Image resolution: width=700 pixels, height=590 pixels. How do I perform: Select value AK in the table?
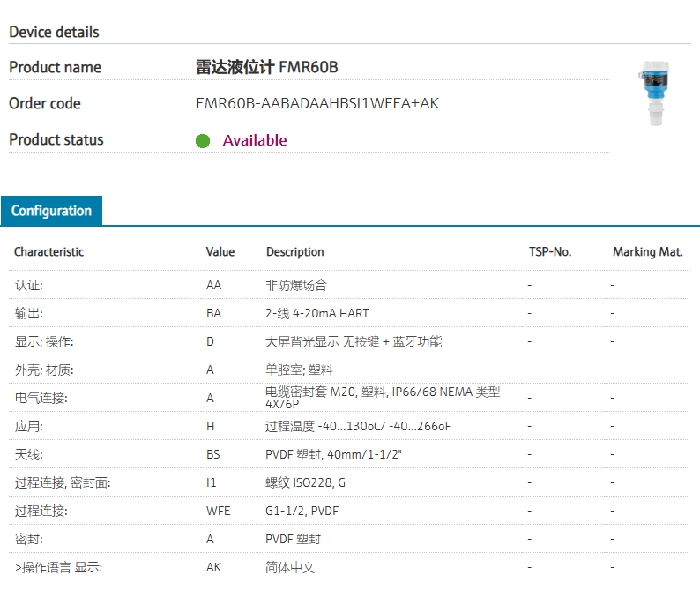214,567
